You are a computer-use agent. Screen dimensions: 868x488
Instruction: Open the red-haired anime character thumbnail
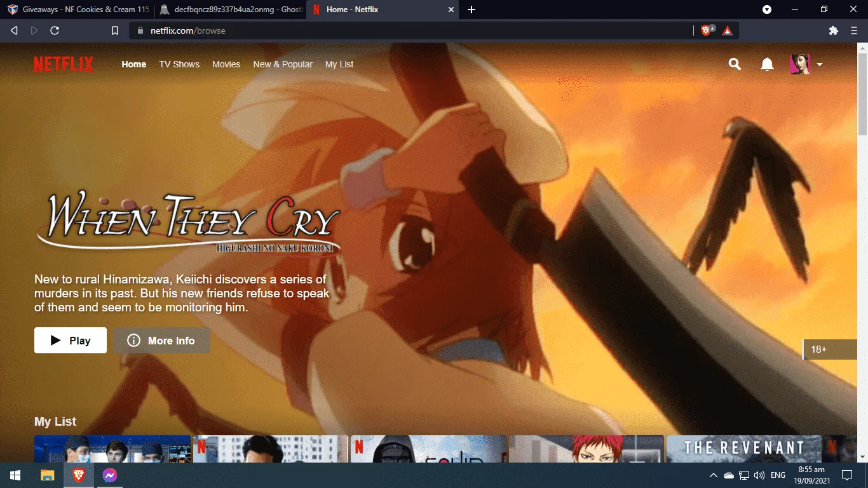coord(587,449)
